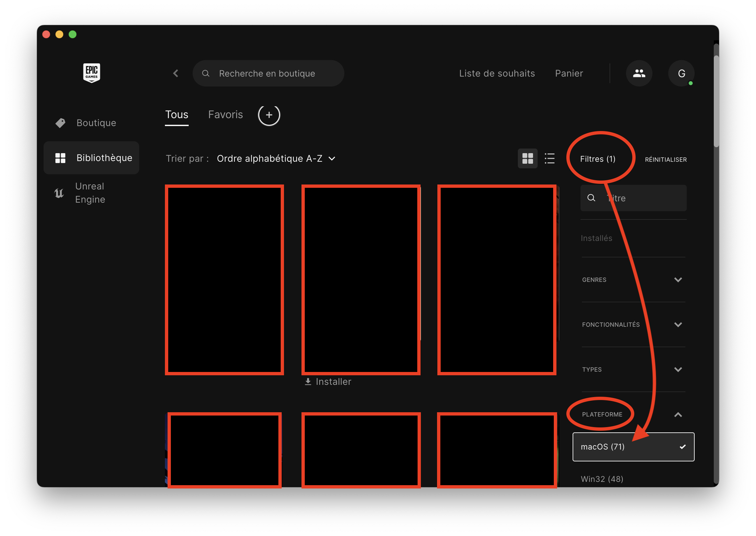Switch to list view
Viewport: 756px width, 536px height.
(550, 159)
